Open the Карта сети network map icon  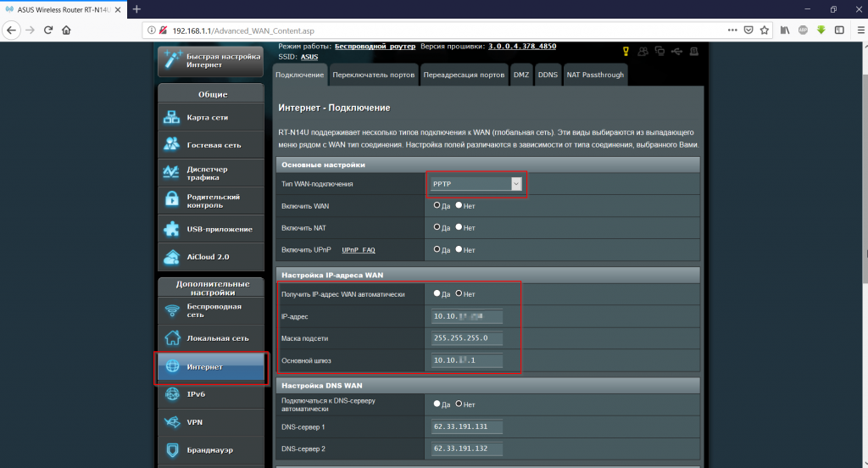pos(171,117)
